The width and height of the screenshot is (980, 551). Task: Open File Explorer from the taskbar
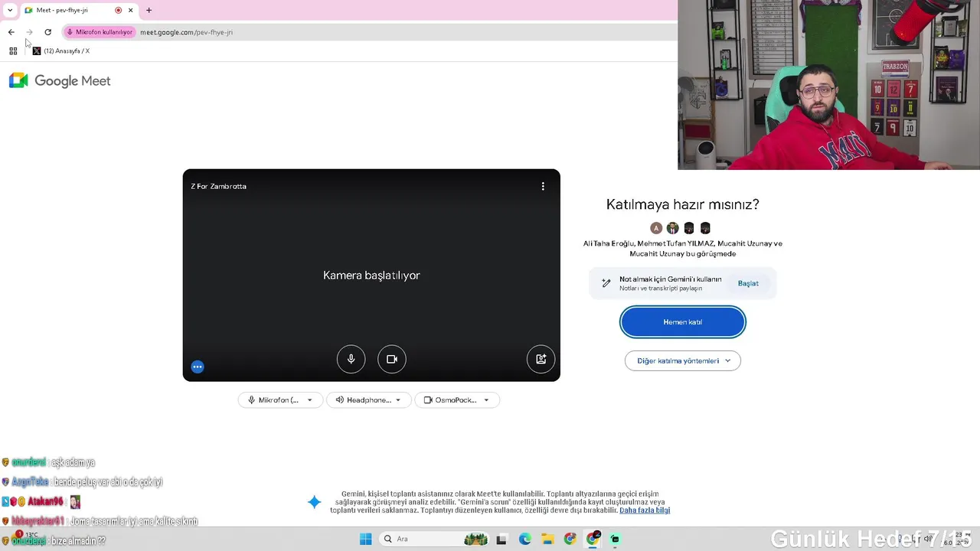coord(547,539)
